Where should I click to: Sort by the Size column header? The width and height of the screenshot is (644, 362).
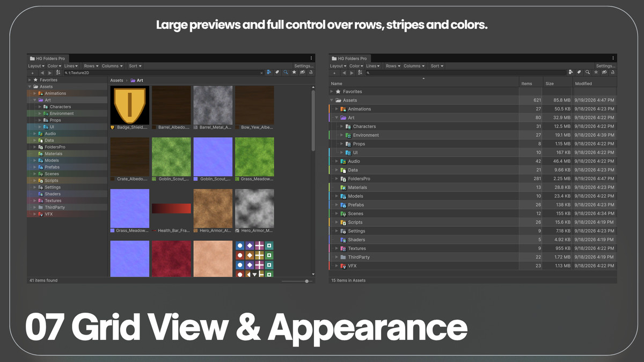coord(558,83)
